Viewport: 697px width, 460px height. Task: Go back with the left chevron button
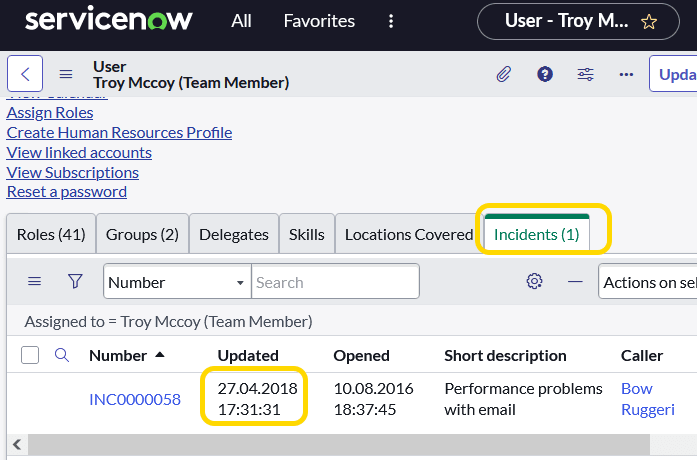[x=25, y=74]
